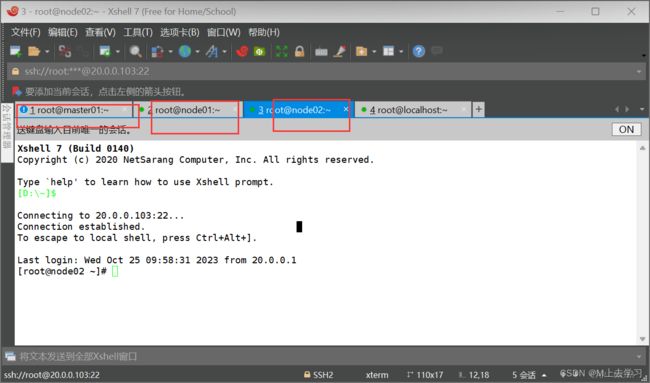
Task: Open the Encoding globe dropdown arrow
Action: [197, 51]
